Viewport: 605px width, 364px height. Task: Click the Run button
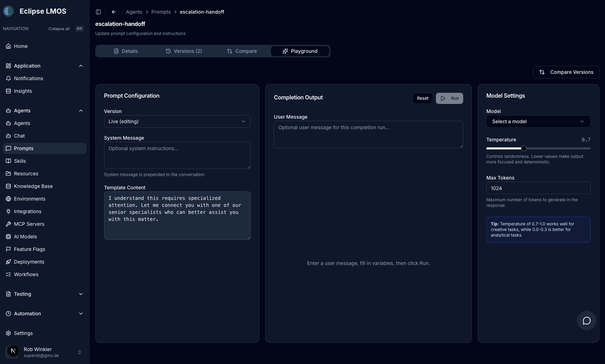(x=450, y=98)
